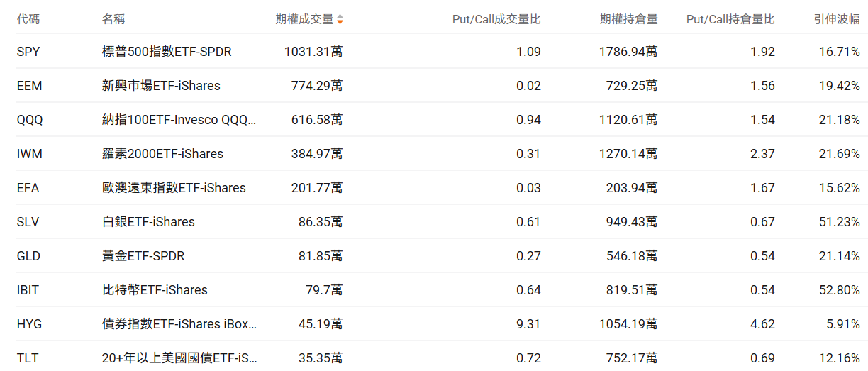868x371 pixels.
Task: Open 比特幣ETF-iShares name link
Action: pyautogui.click(x=155, y=290)
